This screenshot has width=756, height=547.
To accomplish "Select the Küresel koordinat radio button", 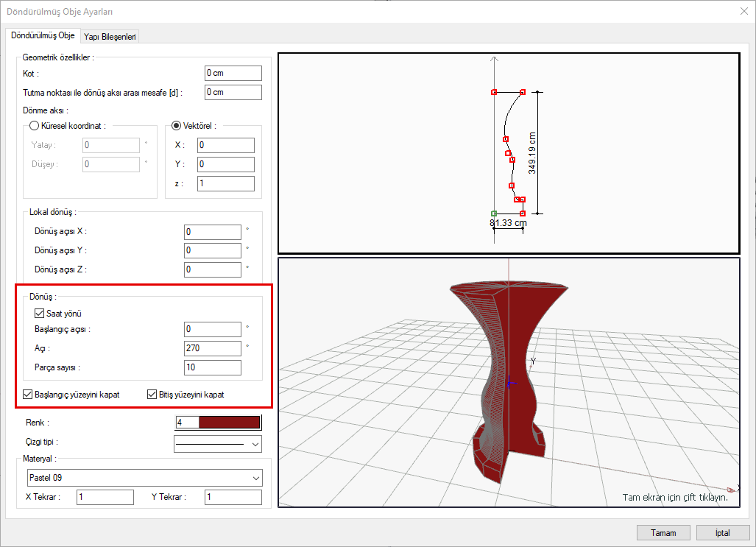I will (34, 126).
